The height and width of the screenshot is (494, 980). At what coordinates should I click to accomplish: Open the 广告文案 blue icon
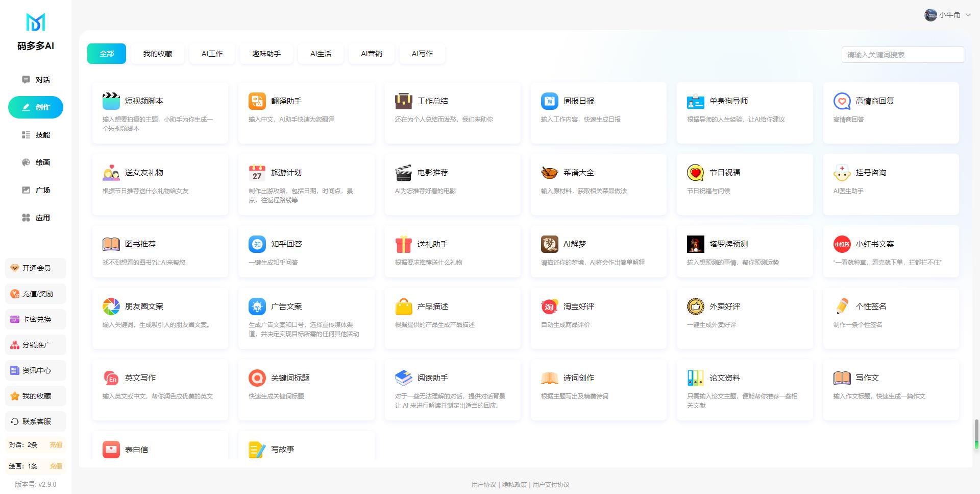(257, 307)
